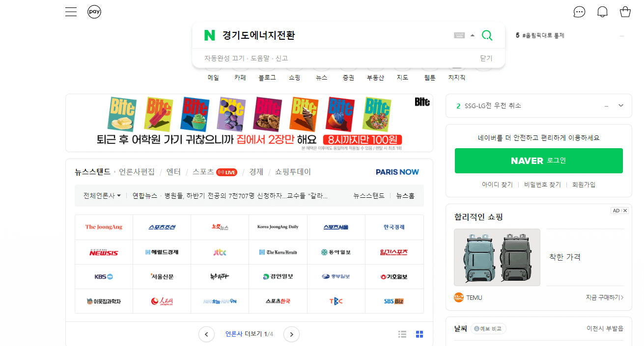Click the PARIS NOW link

[397, 172]
